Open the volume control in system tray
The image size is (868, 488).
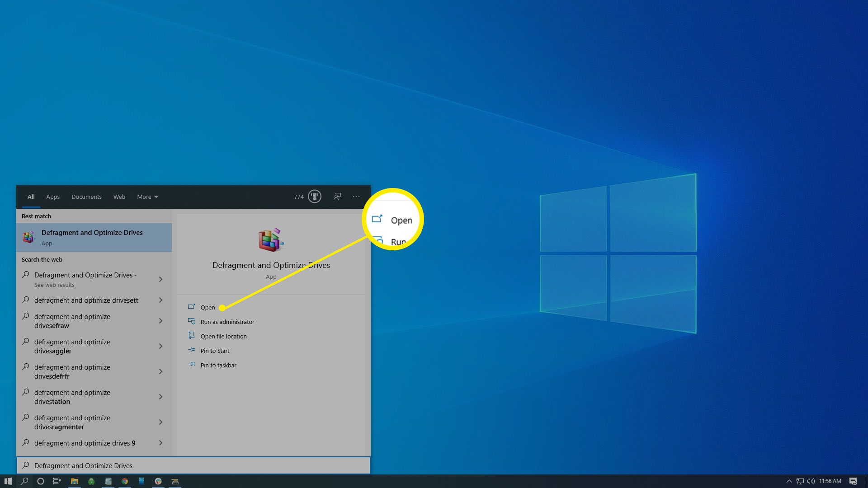click(x=811, y=481)
